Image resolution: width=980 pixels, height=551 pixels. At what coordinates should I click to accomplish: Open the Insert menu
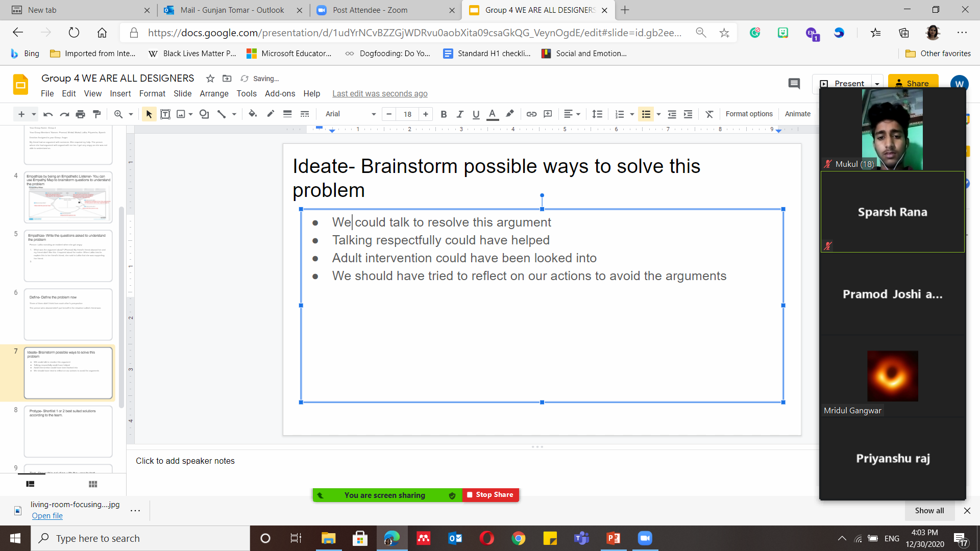[120, 94]
